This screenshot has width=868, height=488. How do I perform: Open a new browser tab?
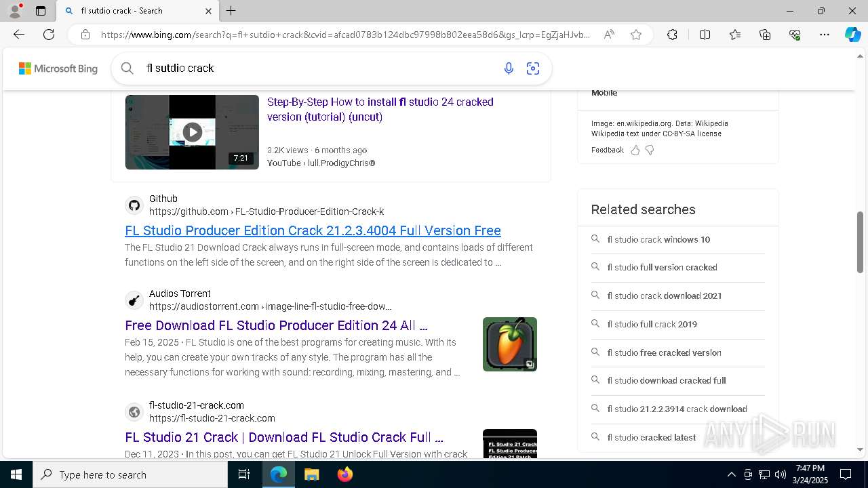(231, 11)
